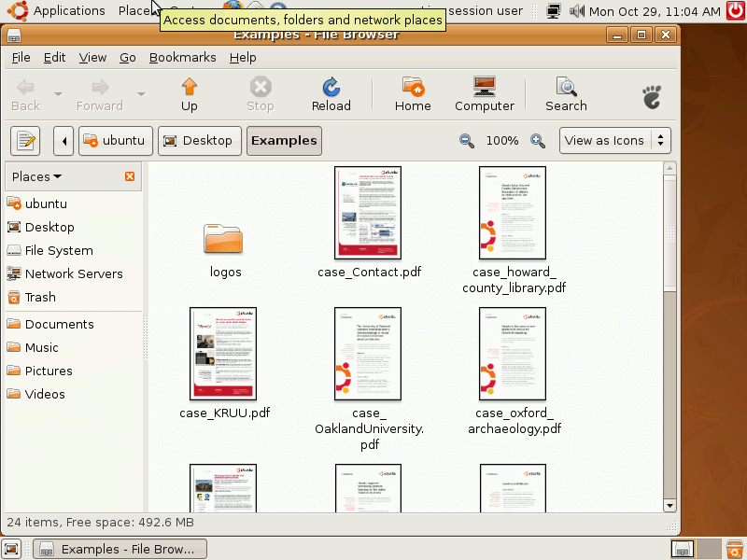The height and width of the screenshot is (560, 747).
Task: Click the scrollbar down arrow
Action: coord(669,506)
